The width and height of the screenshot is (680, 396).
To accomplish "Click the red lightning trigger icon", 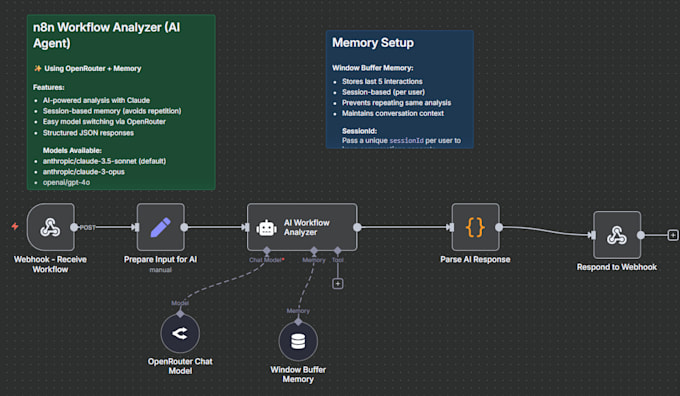I will click(x=15, y=226).
